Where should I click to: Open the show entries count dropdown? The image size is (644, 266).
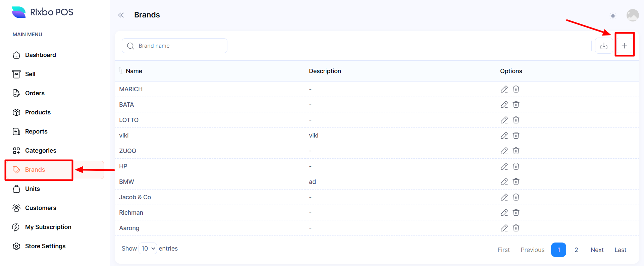pos(148,249)
